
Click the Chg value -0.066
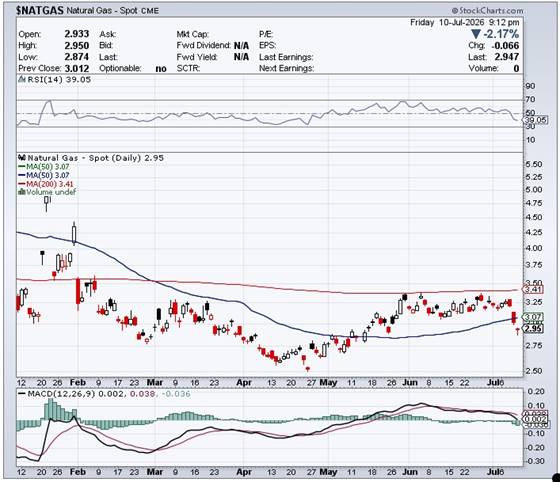pos(505,46)
